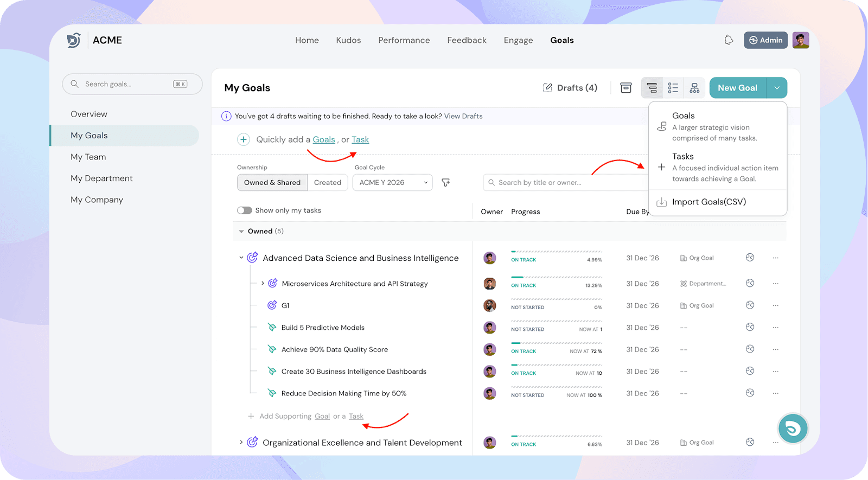Click the plus circle quick add icon

(x=244, y=139)
